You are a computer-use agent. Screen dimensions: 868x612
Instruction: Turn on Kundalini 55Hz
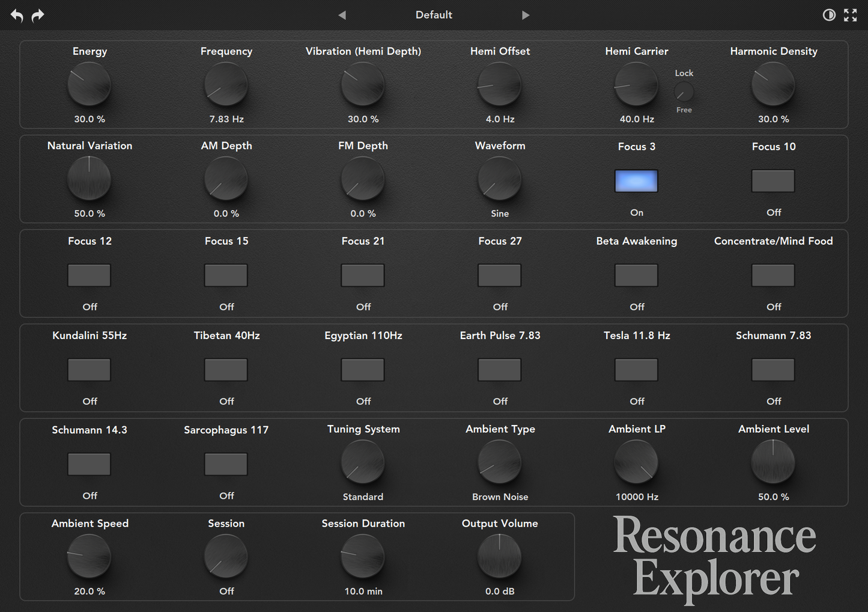click(x=89, y=369)
